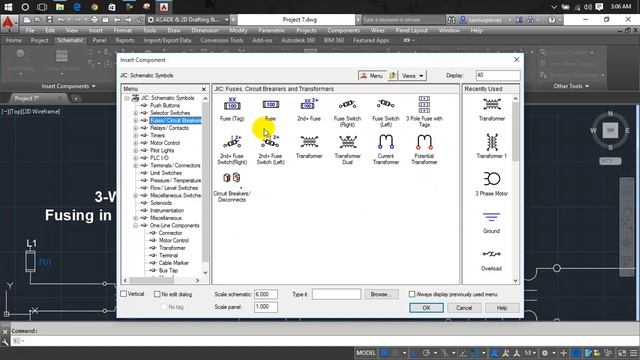Open Google Chrome from the taskbar
640x360 pixels.
(x=95, y=7)
